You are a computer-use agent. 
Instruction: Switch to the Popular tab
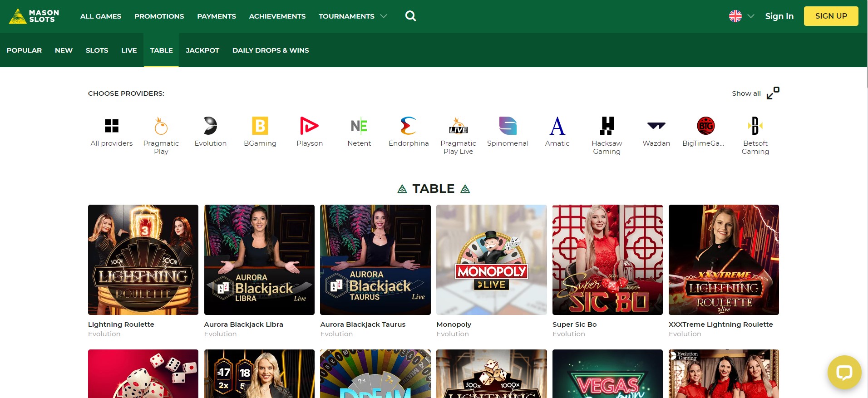coord(24,50)
